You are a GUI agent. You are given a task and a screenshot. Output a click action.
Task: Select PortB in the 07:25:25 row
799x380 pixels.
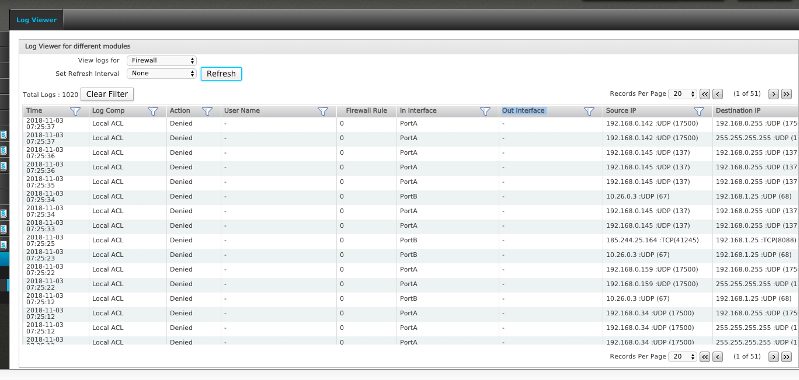click(409, 240)
